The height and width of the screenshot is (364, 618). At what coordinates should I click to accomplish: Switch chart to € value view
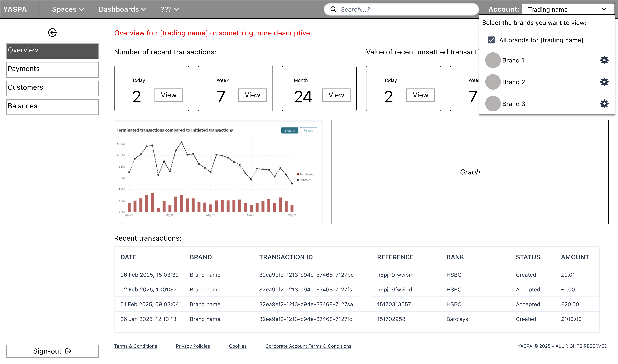289,131
